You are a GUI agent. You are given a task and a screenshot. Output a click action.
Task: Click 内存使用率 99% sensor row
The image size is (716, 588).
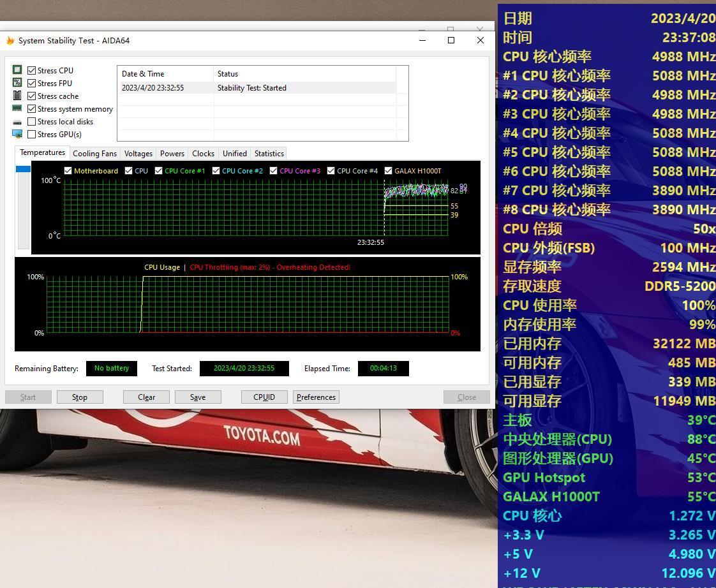609,325
